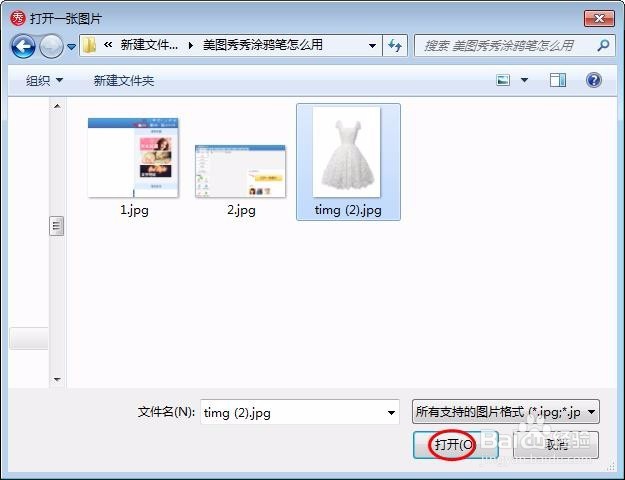
Task: Click the timg (2).jpg file name label
Action: [x=348, y=210]
